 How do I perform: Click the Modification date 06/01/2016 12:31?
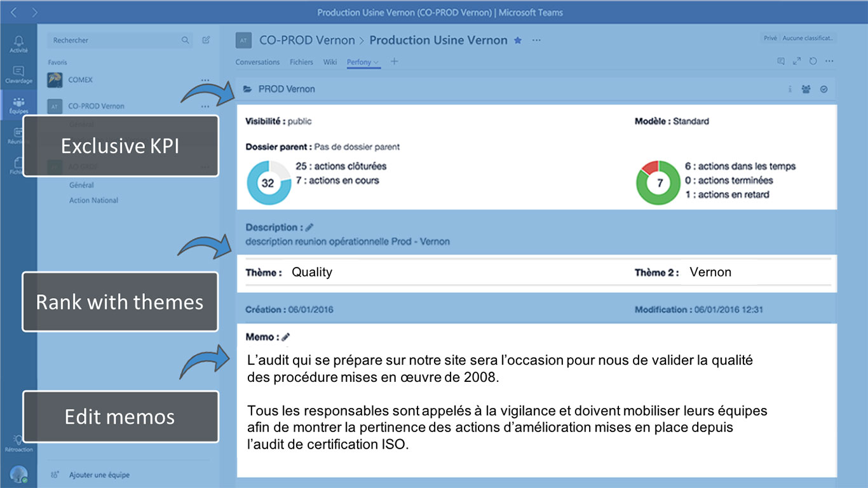pyautogui.click(x=729, y=309)
